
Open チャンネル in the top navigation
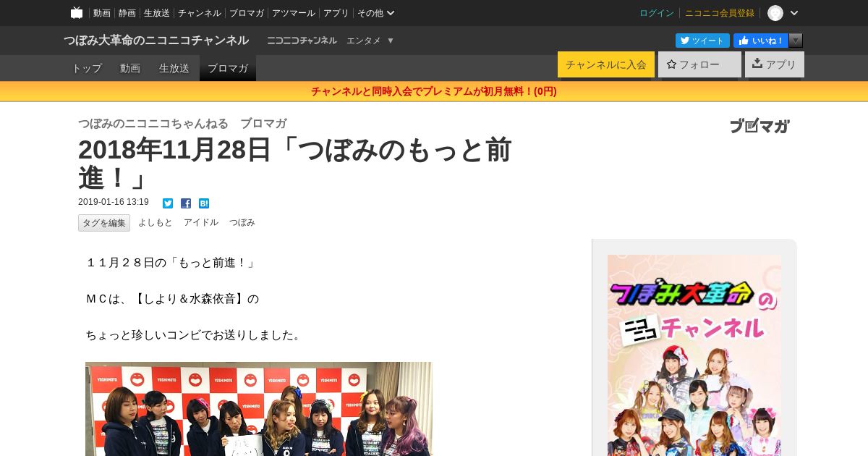coord(200,13)
